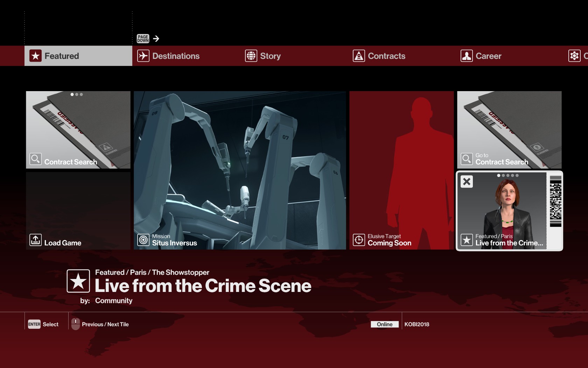Click magnifier icon on left Contract Search

click(35, 159)
